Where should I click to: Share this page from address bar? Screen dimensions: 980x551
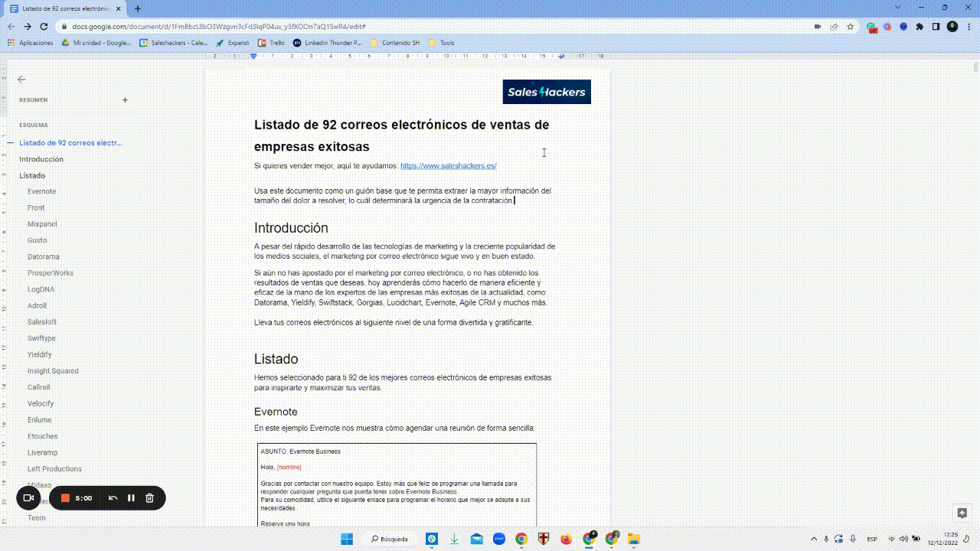click(835, 26)
